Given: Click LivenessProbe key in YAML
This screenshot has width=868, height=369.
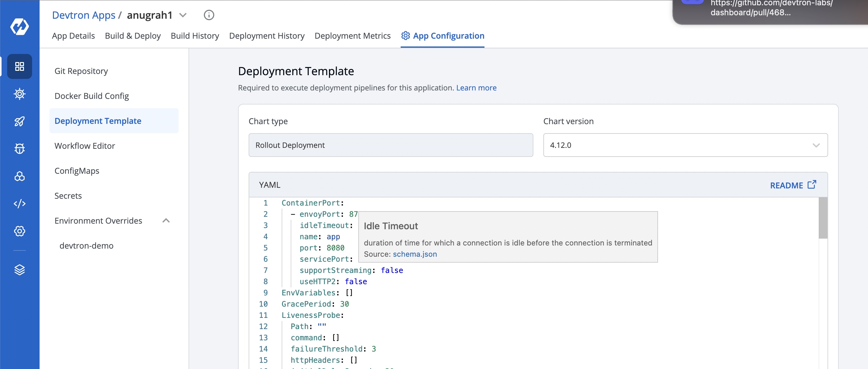Looking at the screenshot, I should tap(311, 315).
